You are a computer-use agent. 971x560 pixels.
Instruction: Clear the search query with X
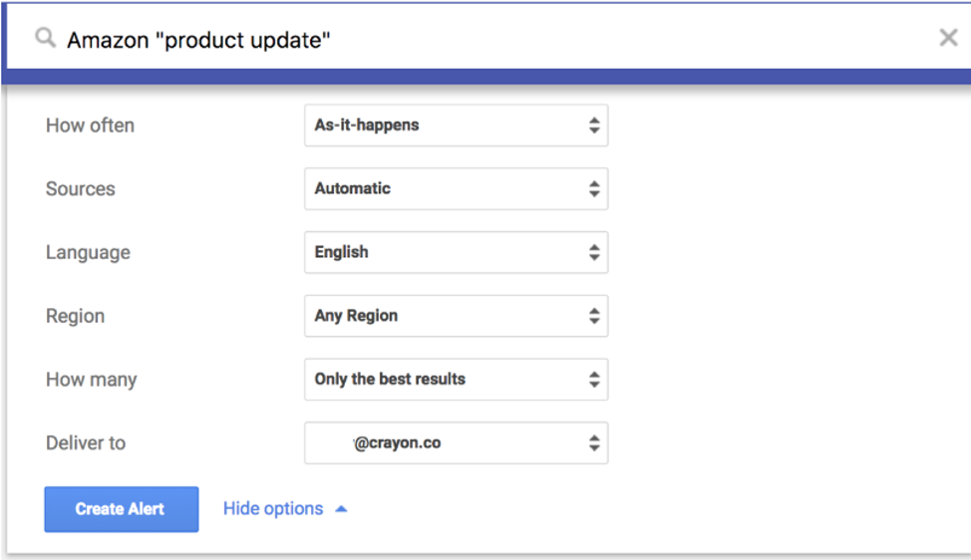(x=948, y=38)
